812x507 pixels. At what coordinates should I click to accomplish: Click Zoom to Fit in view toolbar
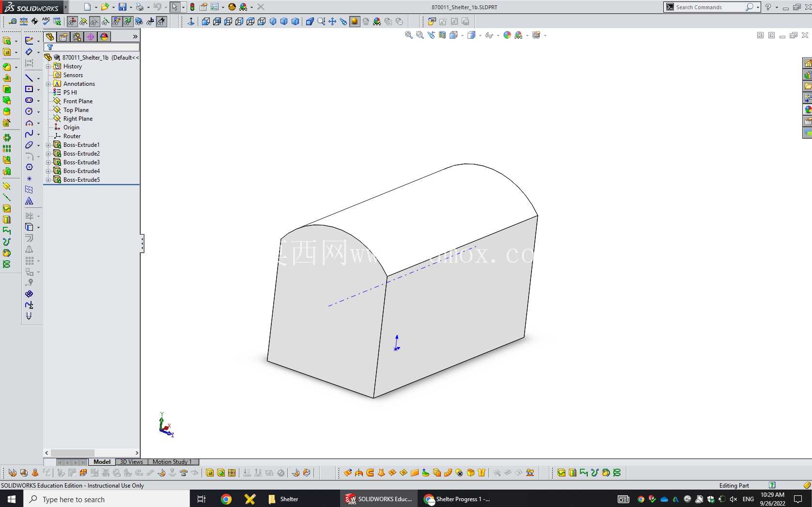pos(409,35)
